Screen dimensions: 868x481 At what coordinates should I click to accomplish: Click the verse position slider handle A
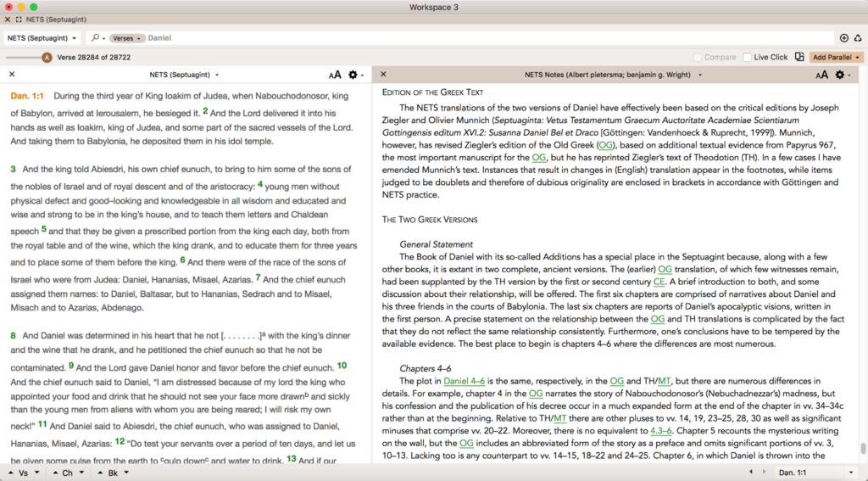point(47,57)
